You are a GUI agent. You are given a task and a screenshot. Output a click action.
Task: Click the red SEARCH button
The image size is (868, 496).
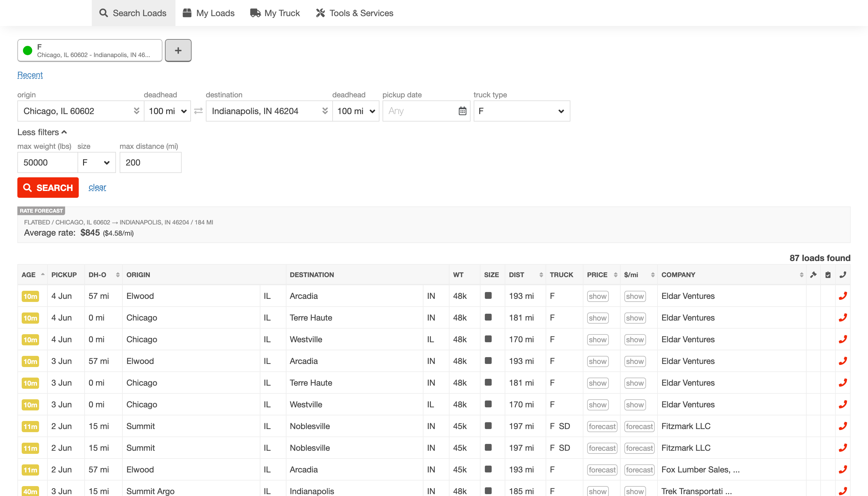(x=48, y=188)
